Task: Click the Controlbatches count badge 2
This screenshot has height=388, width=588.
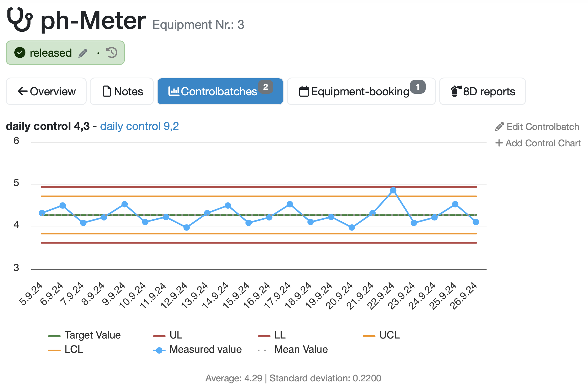Action: pyautogui.click(x=265, y=87)
